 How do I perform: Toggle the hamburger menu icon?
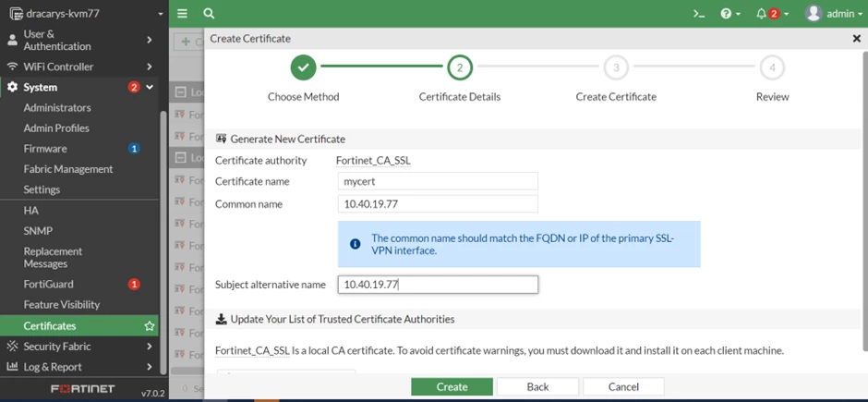point(182,14)
